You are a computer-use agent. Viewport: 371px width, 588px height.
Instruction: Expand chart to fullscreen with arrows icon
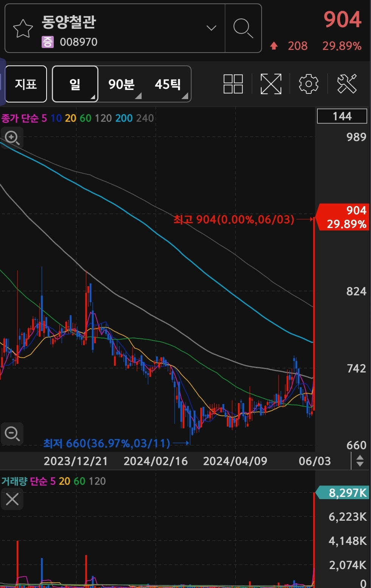(x=271, y=84)
